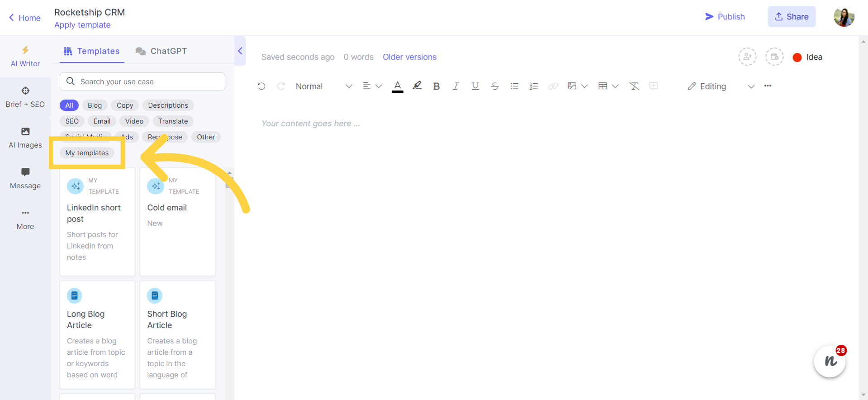
Task: Toggle italic formatting
Action: click(x=455, y=86)
